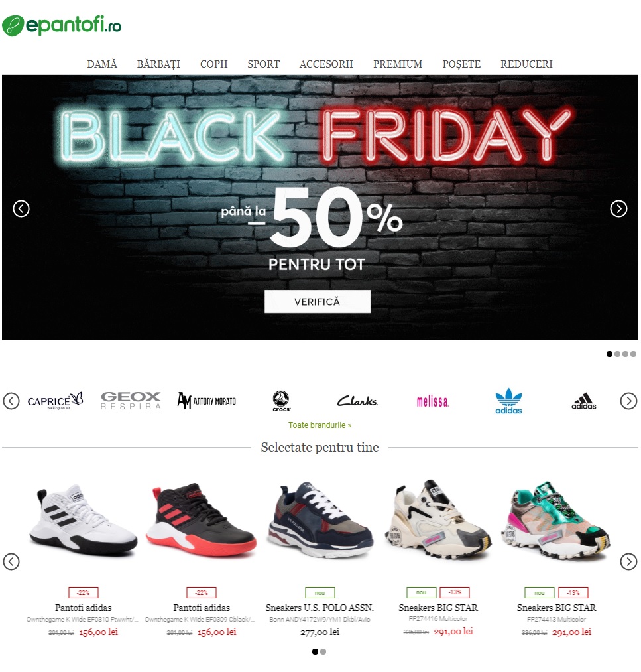This screenshot has height=672, width=641.
Task: Open the Crocs brand logo
Action: (x=281, y=401)
